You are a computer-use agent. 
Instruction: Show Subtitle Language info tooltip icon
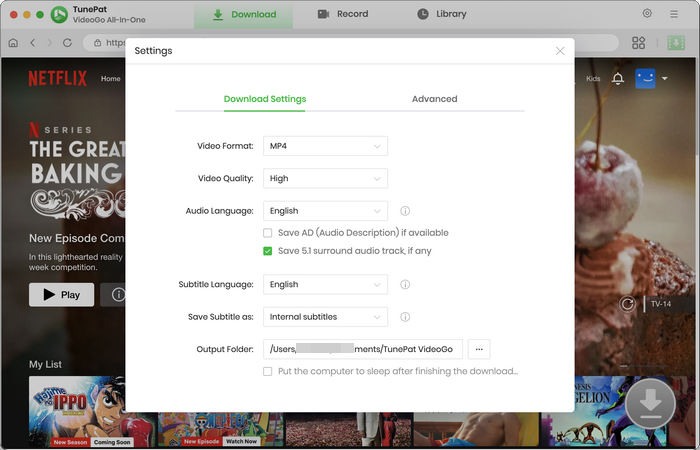405,284
